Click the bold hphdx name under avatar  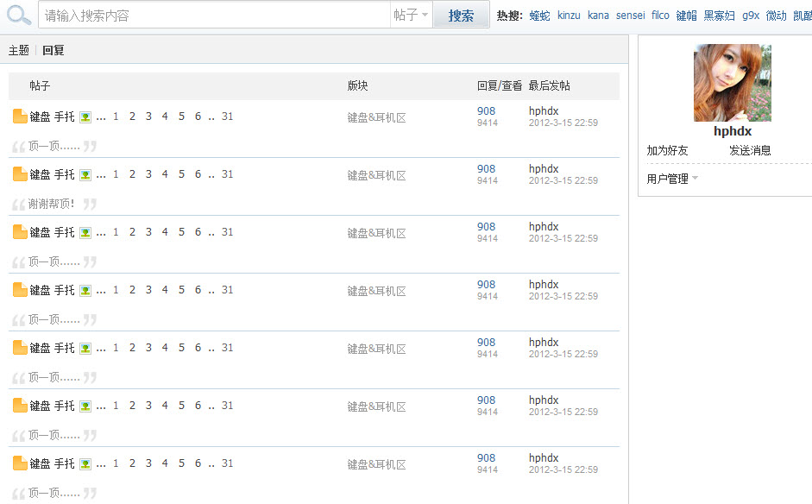(733, 131)
